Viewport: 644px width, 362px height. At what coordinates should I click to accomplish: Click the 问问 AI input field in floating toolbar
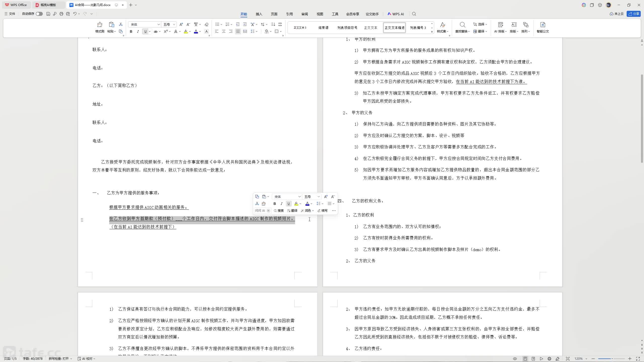pos(262,211)
